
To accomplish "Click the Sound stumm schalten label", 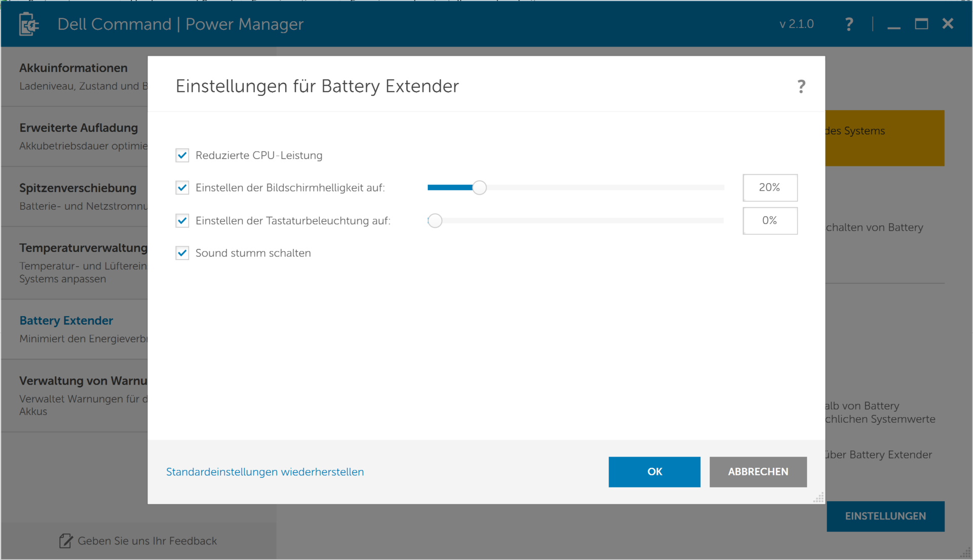I will (x=253, y=253).
